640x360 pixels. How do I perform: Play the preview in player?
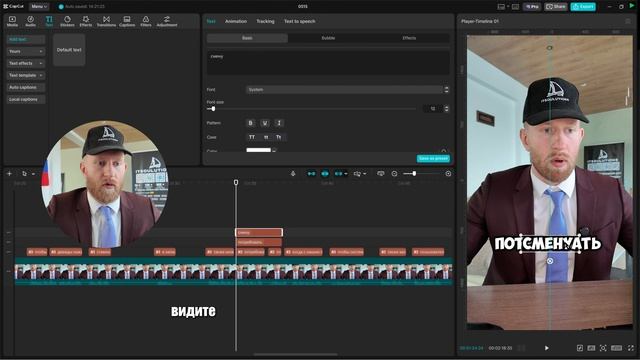[x=547, y=348]
